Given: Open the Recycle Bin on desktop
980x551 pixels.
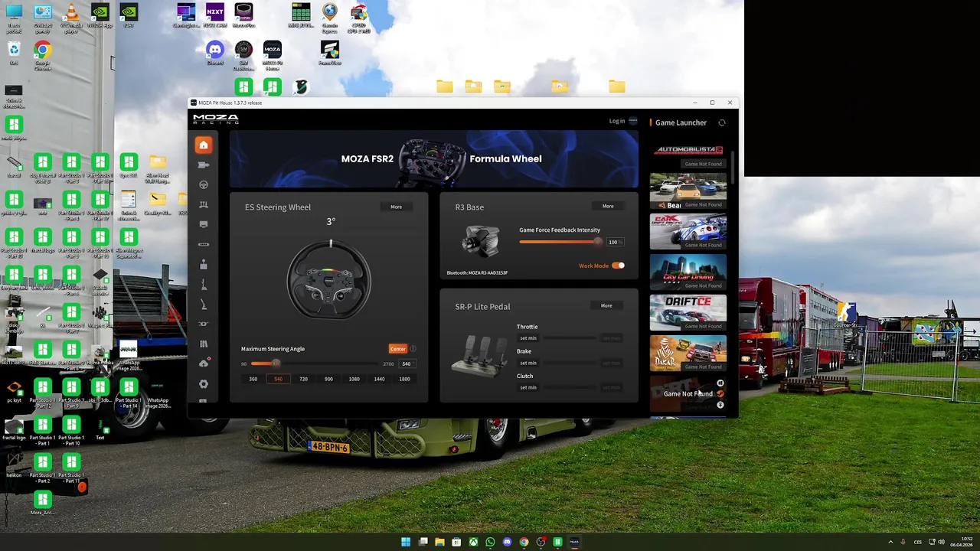Looking at the screenshot, I should point(14,54).
